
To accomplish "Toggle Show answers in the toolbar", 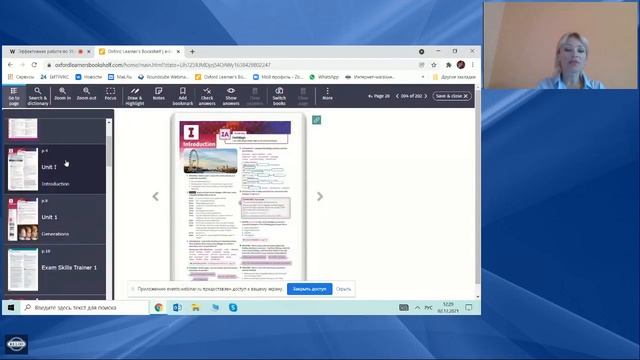I will click(231, 96).
